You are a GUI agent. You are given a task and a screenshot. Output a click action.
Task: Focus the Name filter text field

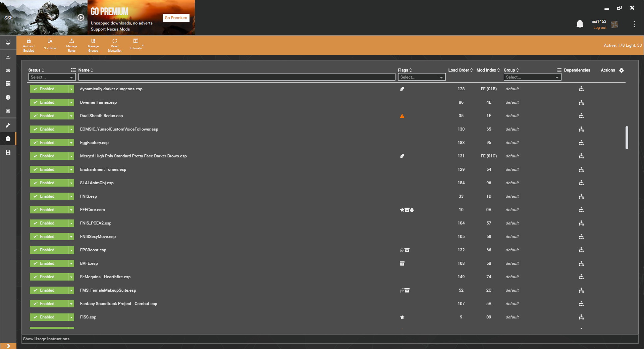click(236, 77)
